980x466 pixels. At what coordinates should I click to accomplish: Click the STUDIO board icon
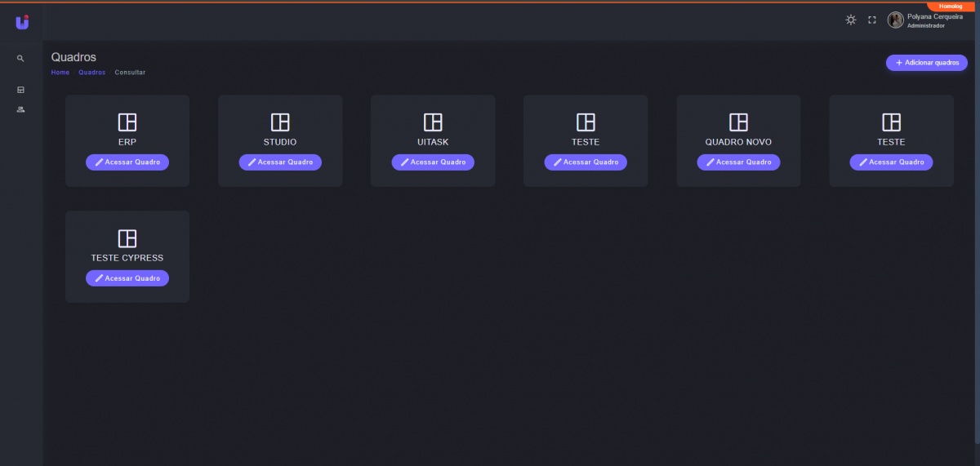280,122
